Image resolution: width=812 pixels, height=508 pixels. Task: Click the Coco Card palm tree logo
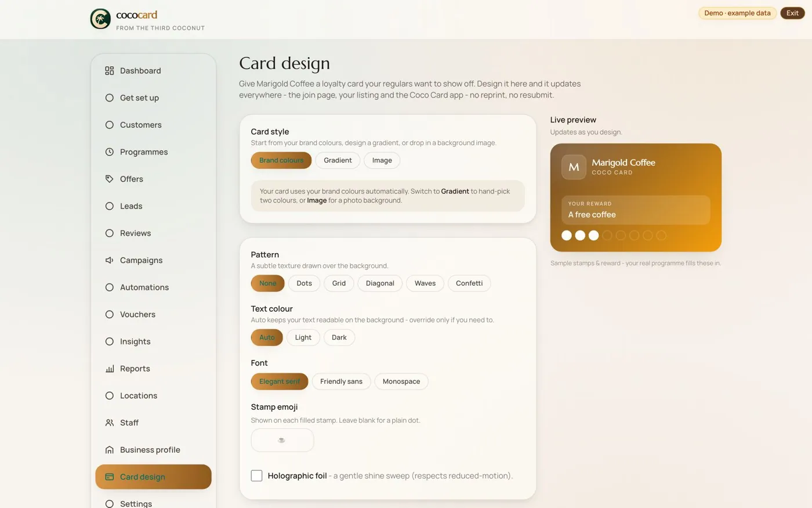(x=100, y=19)
